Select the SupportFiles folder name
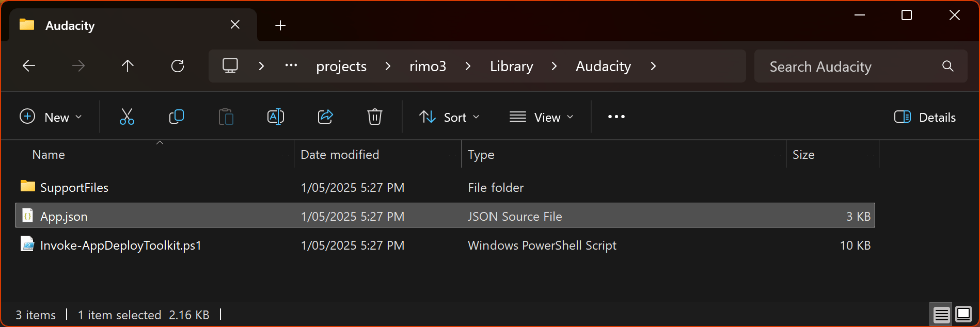Image resolution: width=980 pixels, height=327 pixels. [x=74, y=188]
